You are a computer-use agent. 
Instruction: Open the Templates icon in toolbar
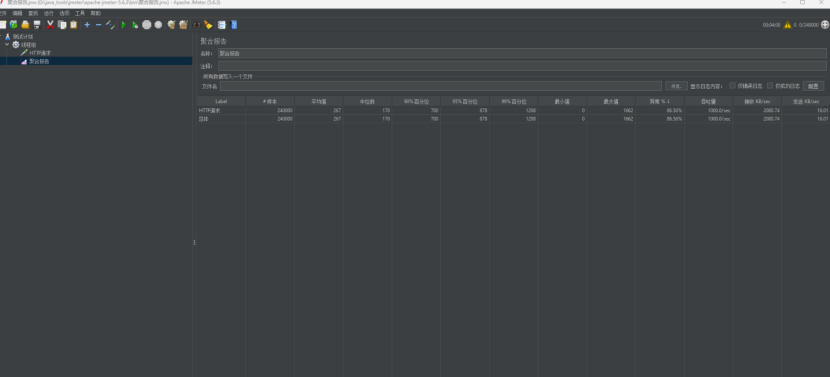pos(14,24)
